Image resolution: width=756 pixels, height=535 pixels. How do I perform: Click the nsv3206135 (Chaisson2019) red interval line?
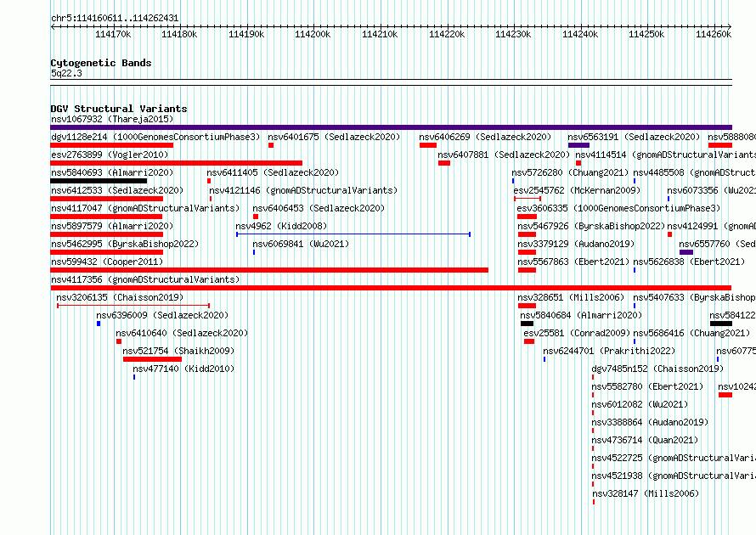133,306
